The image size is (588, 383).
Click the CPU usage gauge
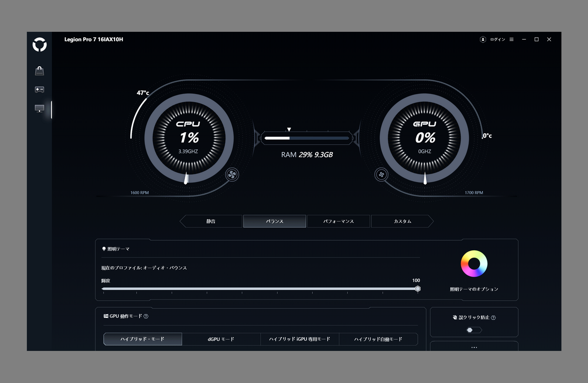pyautogui.click(x=188, y=138)
